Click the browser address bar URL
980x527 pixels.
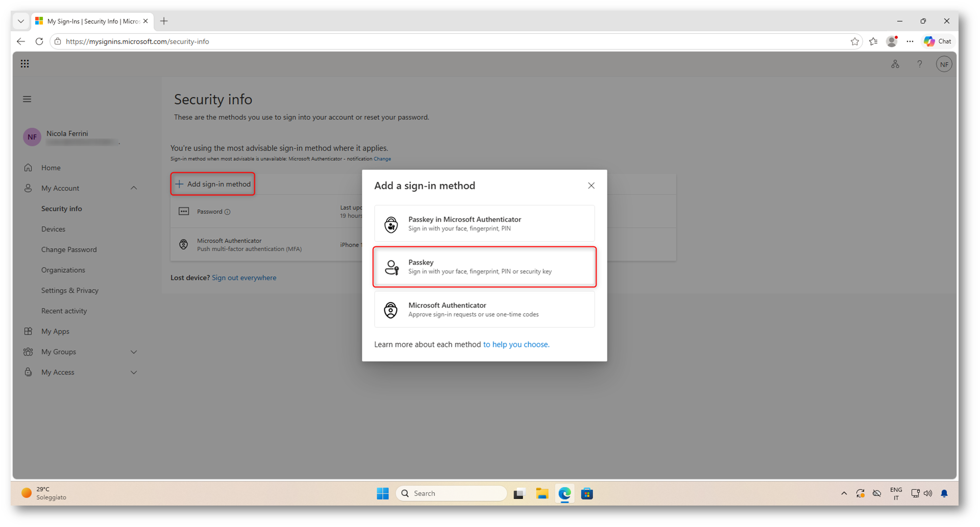tap(137, 41)
